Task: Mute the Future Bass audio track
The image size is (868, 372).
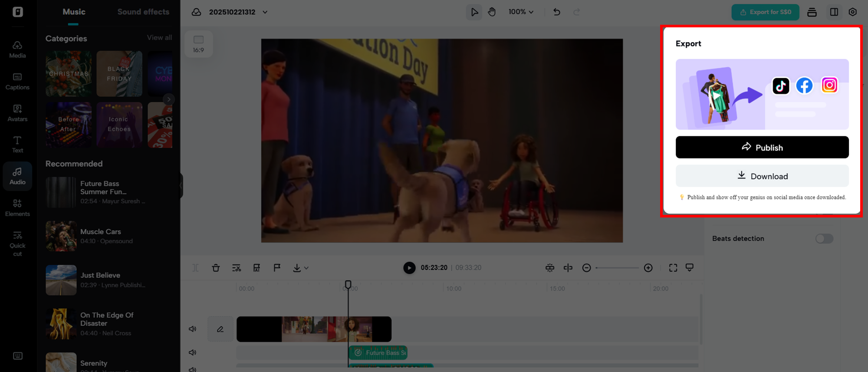Action: [193, 352]
